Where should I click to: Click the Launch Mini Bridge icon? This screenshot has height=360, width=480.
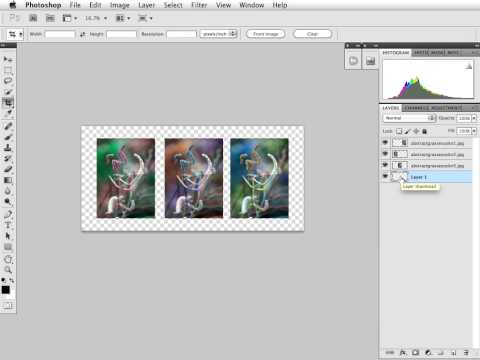coord(50,18)
